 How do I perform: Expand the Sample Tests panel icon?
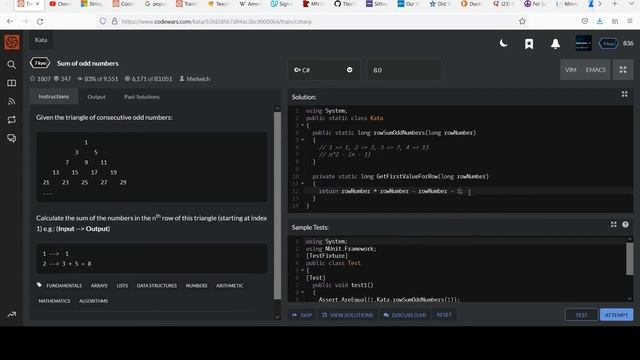pos(613,224)
